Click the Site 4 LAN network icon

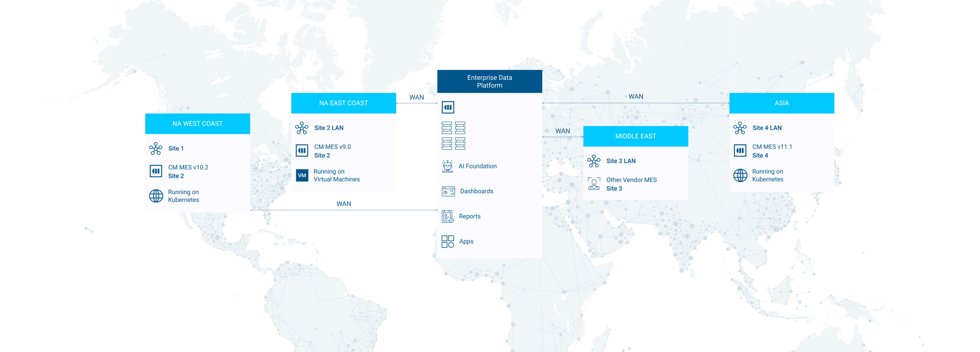(x=740, y=128)
